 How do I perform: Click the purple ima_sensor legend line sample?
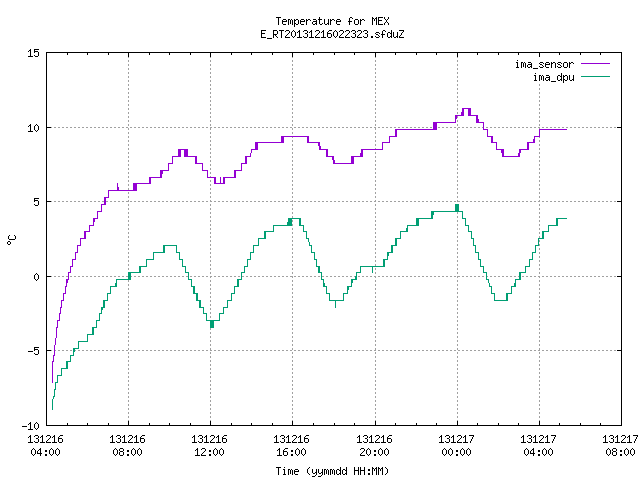(x=595, y=64)
